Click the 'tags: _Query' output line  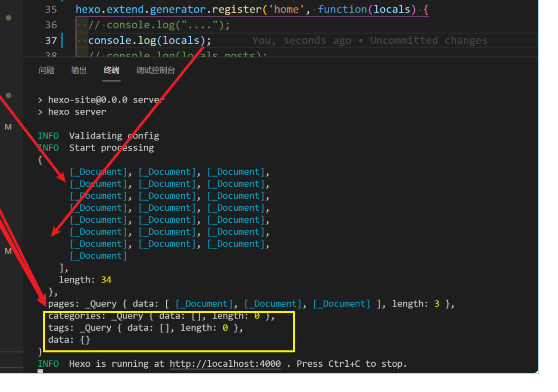click(145, 328)
